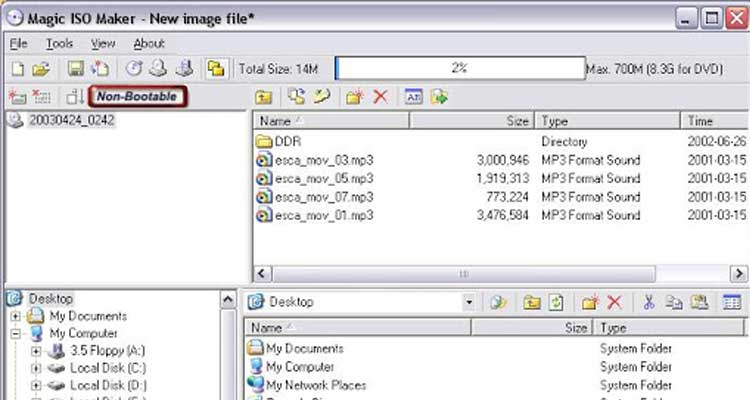The width and height of the screenshot is (750, 400).
Task: Click the Max. 700M capacity label
Action: click(x=654, y=69)
